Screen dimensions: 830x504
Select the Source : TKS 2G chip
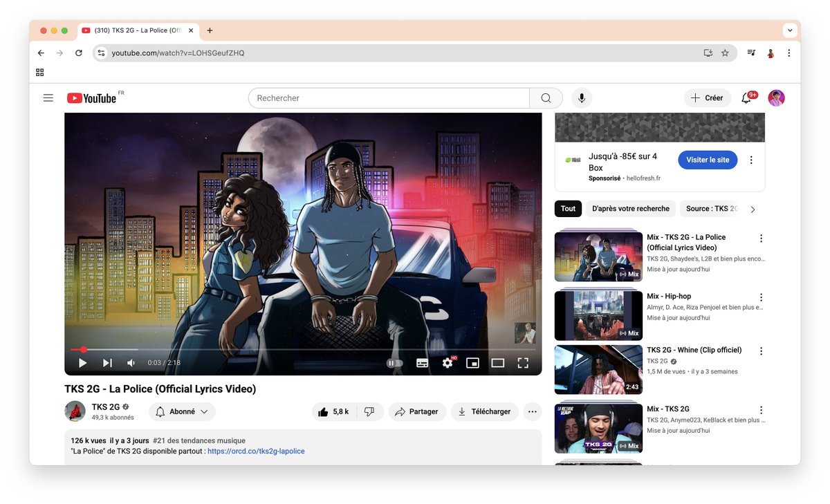[x=710, y=209]
